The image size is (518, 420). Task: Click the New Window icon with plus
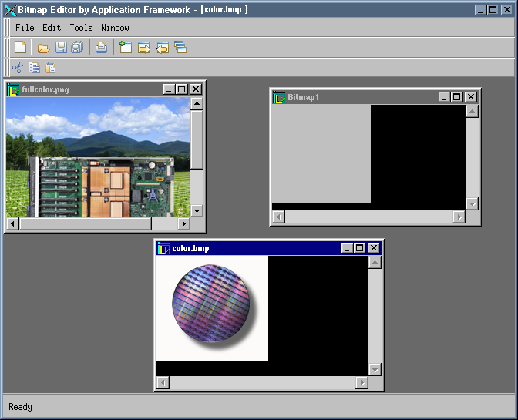click(x=126, y=48)
